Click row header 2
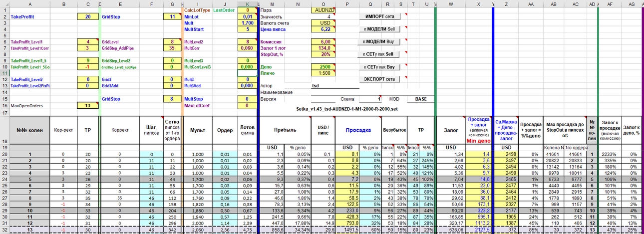The image size is (644, 234). coord(4,16)
